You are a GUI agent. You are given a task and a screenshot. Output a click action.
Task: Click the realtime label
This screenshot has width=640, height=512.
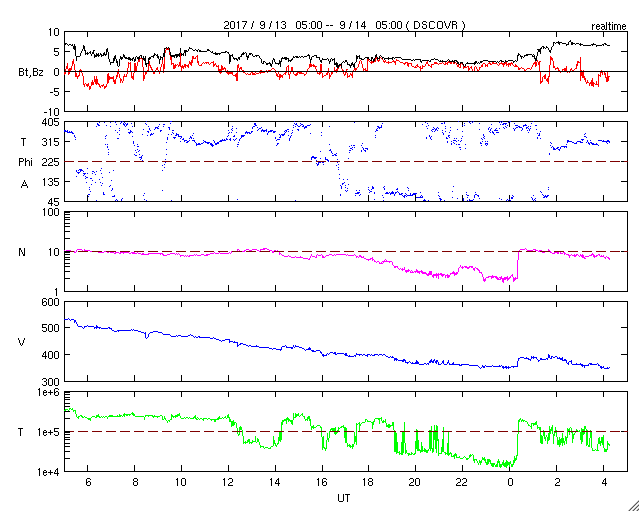(x=609, y=27)
